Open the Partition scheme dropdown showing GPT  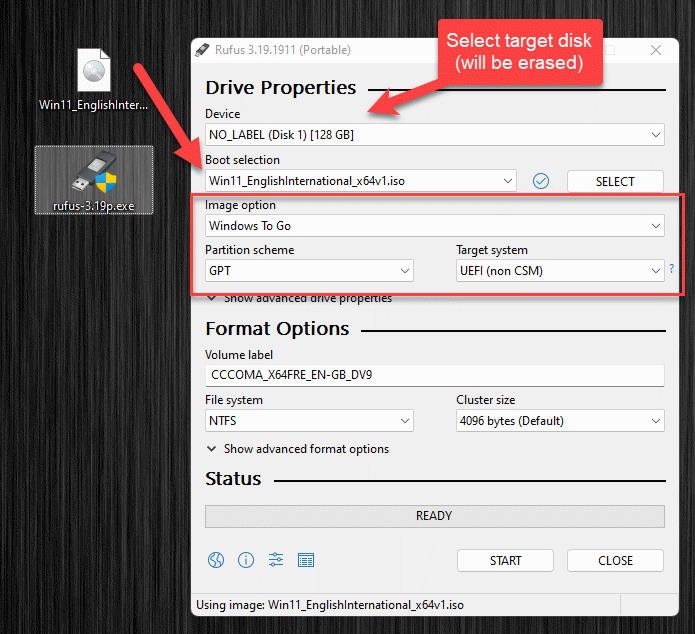click(309, 270)
